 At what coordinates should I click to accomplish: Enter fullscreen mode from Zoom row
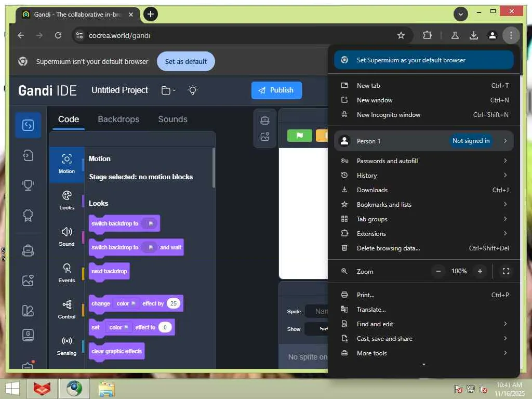pyautogui.click(x=506, y=271)
